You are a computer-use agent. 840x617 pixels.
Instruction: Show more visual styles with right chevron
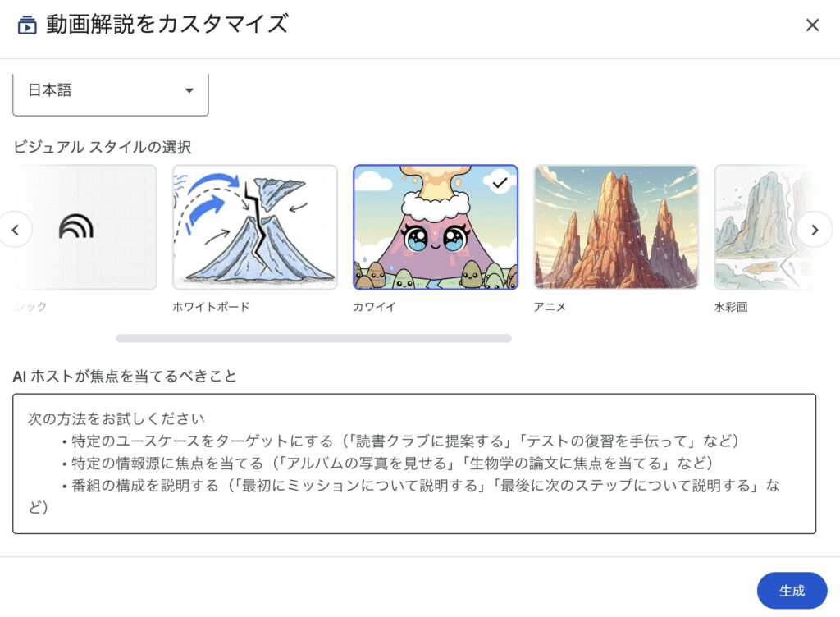click(815, 230)
